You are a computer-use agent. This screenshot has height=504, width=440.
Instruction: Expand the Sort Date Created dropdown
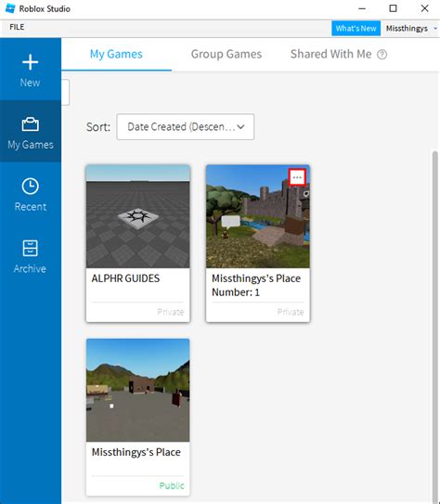click(186, 127)
